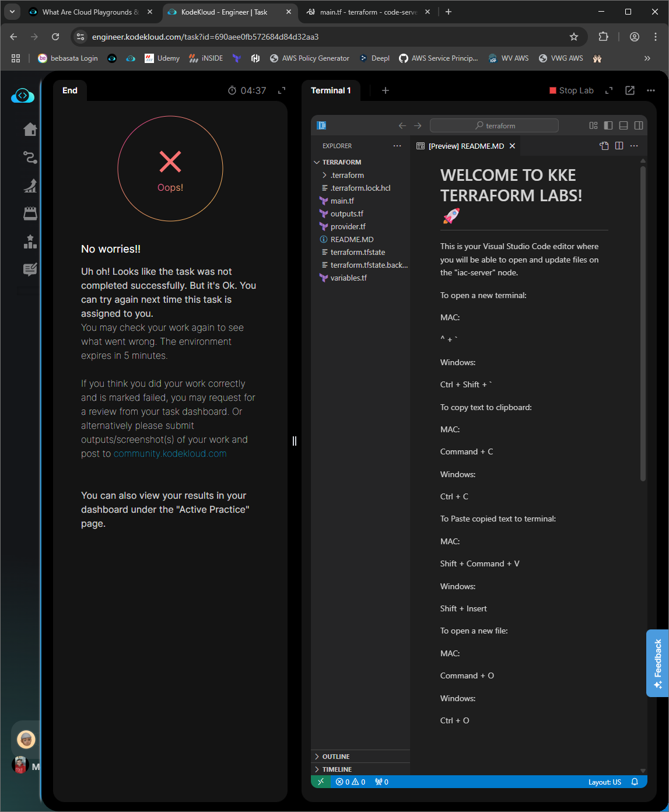
Task: Toggle the secondary sidebar layout icon
Action: tap(639, 125)
